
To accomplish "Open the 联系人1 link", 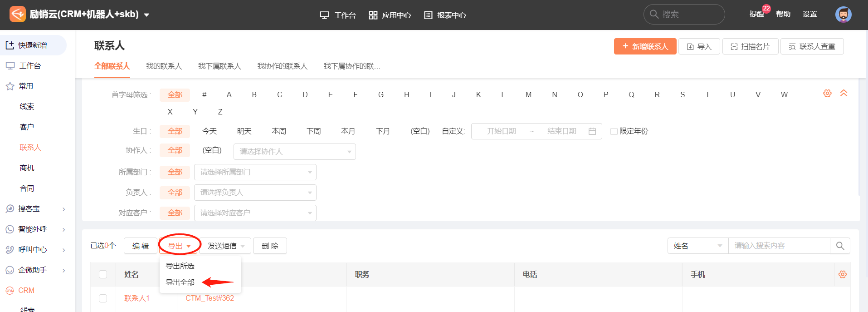I will 137,298.
